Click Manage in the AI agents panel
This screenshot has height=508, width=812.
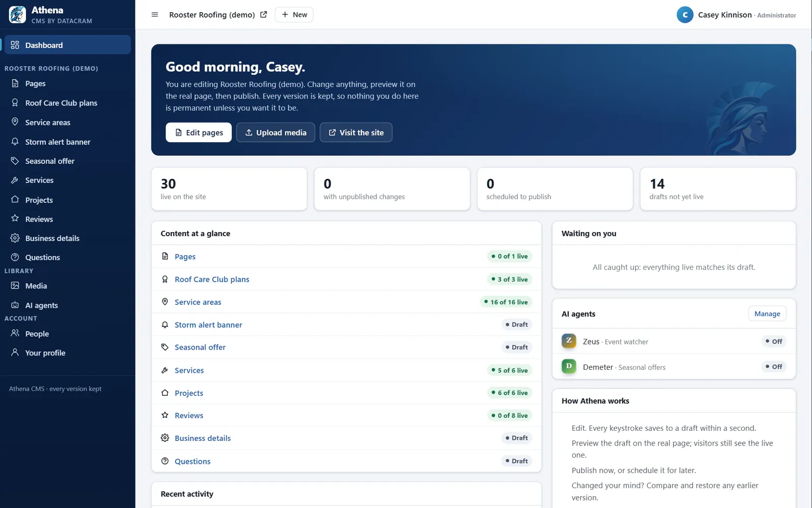point(767,313)
